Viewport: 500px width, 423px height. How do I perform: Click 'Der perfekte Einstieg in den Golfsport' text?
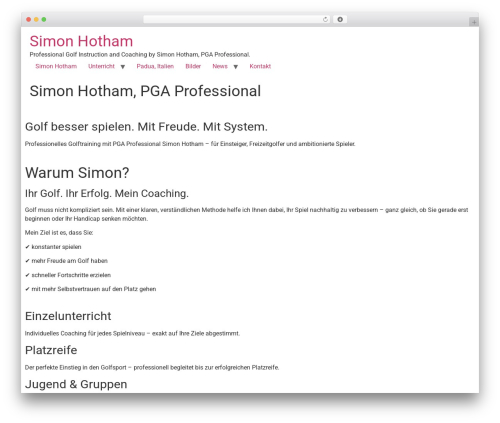coord(76,367)
